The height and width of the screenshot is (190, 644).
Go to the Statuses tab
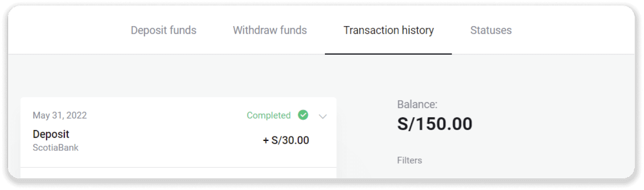tap(491, 30)
